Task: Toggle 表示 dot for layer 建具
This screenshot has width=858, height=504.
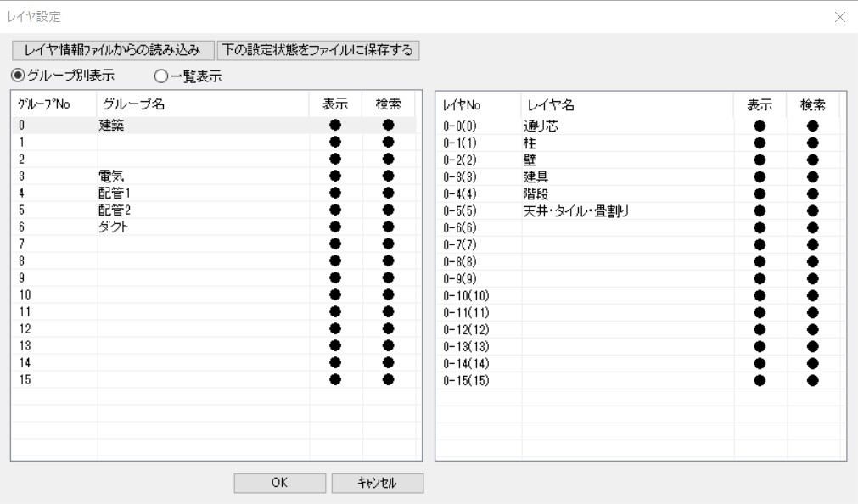Action: click(760, 176)
